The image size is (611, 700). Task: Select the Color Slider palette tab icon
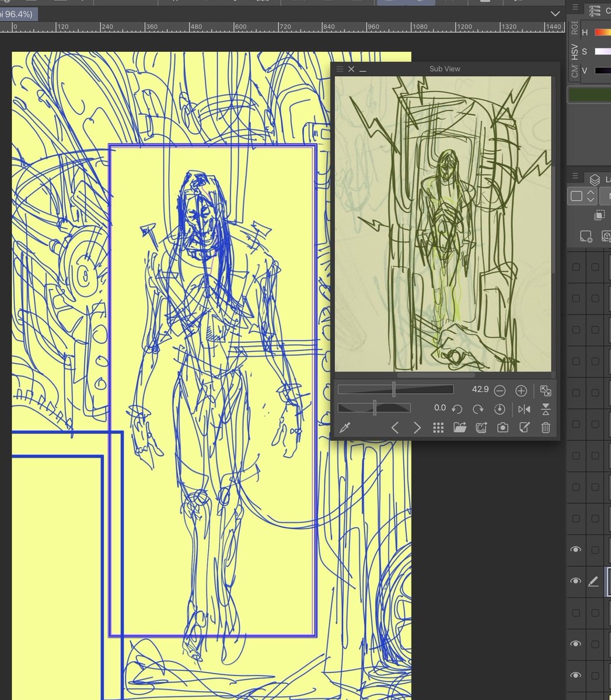tap(595, 10)
